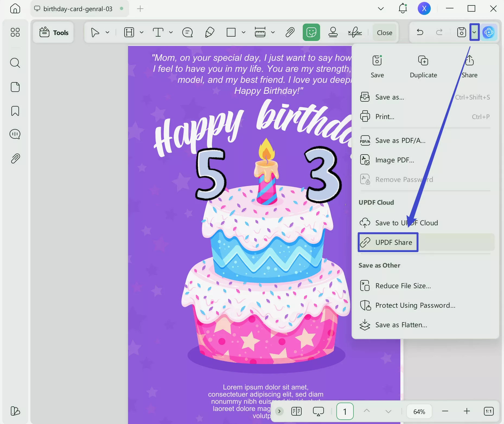Select the signature tool

click(x=355, y=32)
